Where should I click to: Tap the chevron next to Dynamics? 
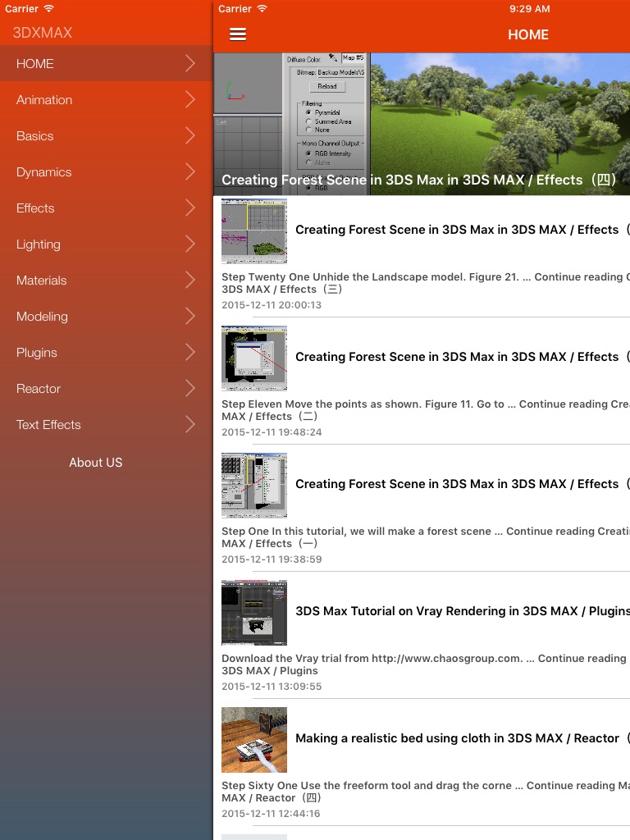(190, 172)
